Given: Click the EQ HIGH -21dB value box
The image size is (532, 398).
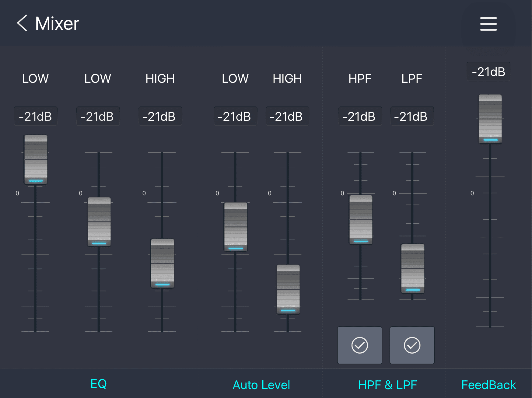Looking at the screenshot, I should [x=160, y=116].
